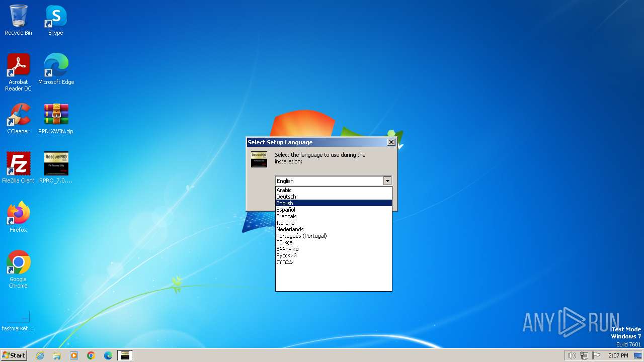Screen dimensions: 644x362
Task: Select the fastmarket desktop file
Action: (x=18, y=321)
